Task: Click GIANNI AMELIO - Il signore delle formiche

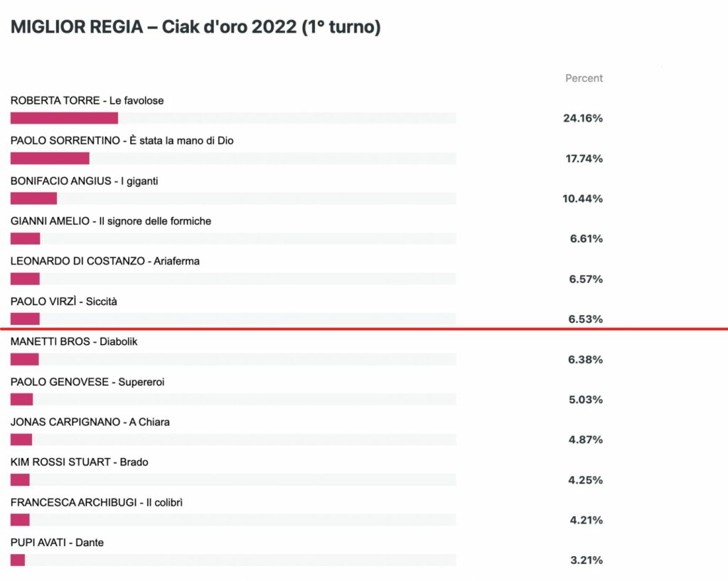Action: (110, 221)
